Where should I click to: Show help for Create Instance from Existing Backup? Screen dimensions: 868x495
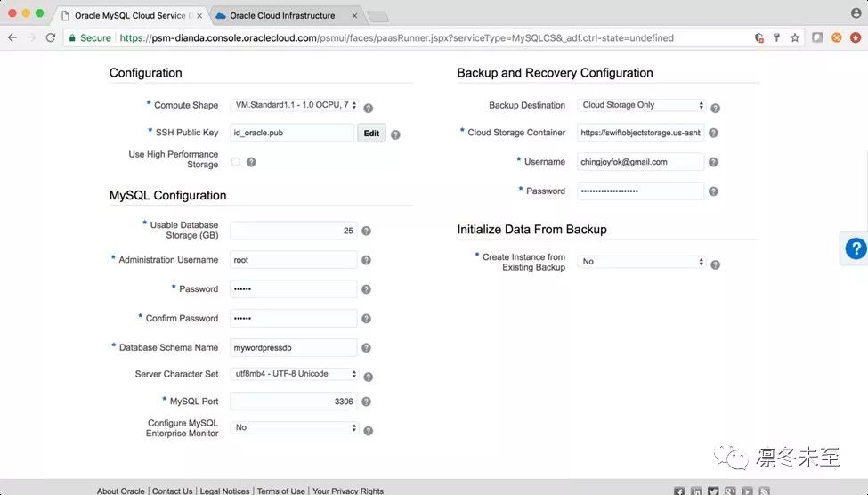tap(715, 264)
